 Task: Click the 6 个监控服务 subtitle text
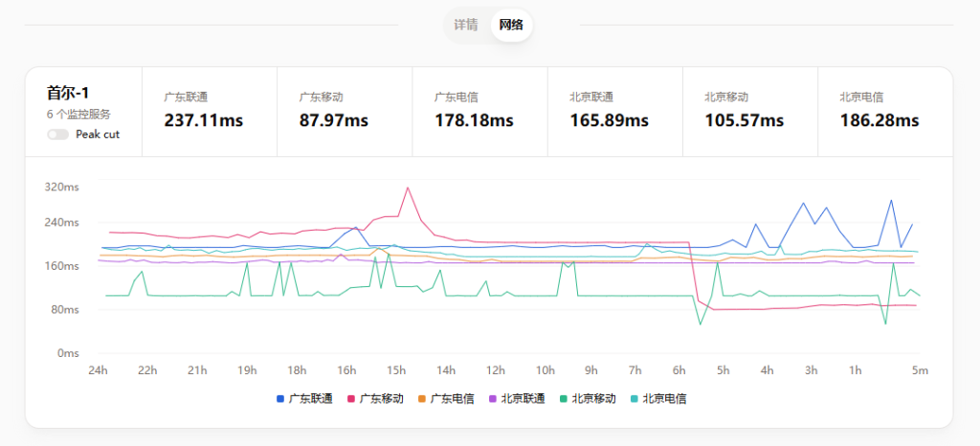(x=78, y=114)
